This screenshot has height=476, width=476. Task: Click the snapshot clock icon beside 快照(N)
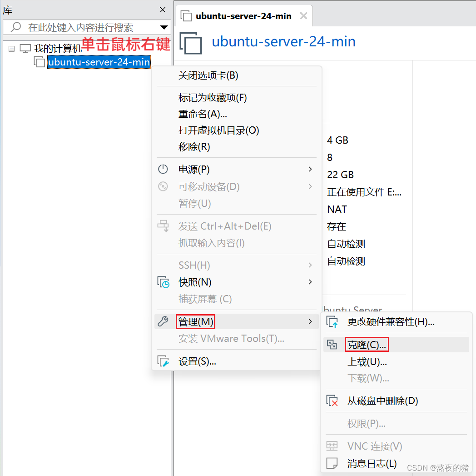(164, 282)
